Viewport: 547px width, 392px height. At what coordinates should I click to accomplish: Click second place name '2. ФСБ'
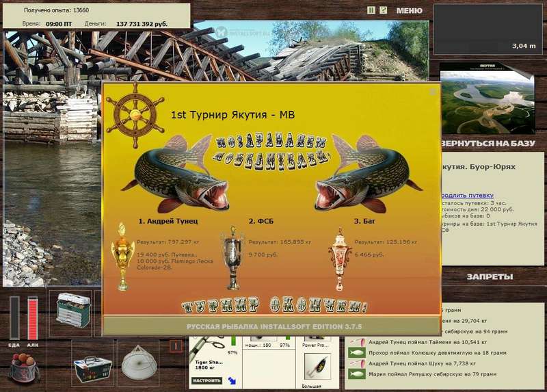click(x=261, y=221)
